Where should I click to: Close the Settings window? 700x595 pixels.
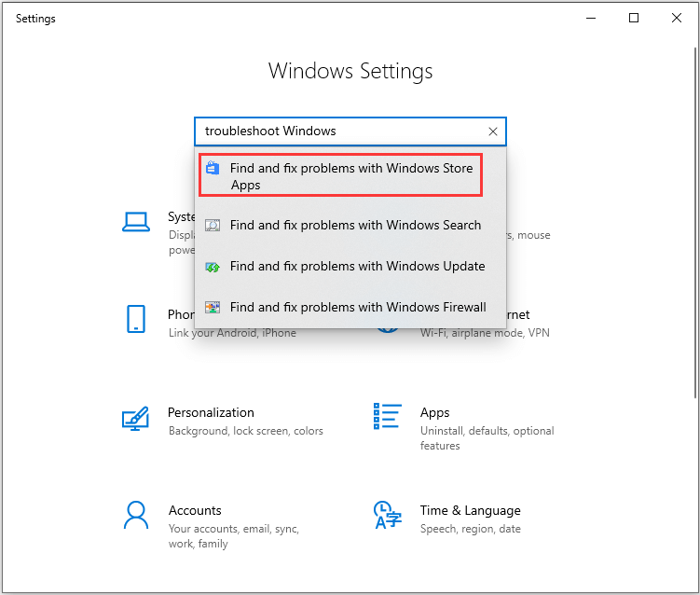[677, 19]
